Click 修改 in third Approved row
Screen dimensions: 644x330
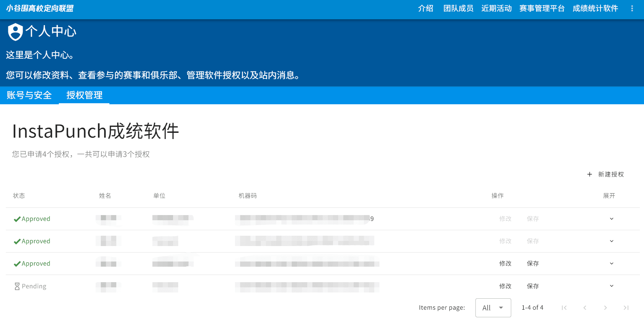(505, 264)
